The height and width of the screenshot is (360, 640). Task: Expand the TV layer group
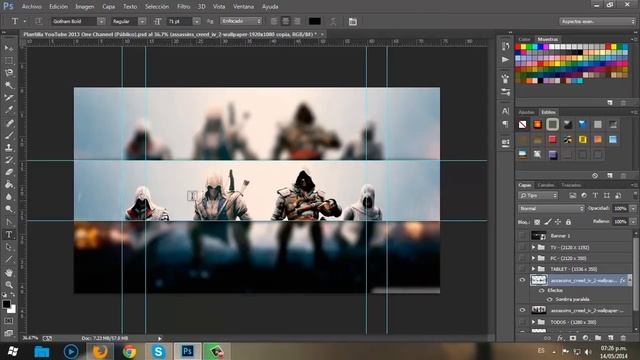(x=533, y=247)
